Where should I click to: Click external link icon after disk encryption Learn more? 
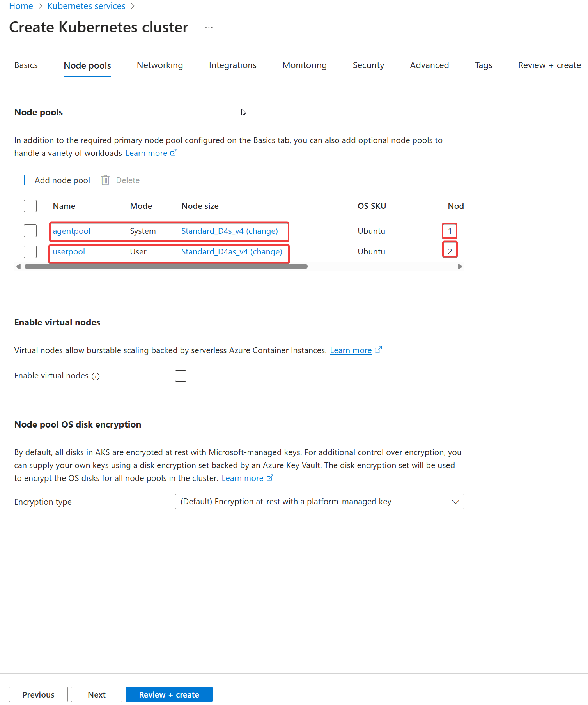(270, 478)
